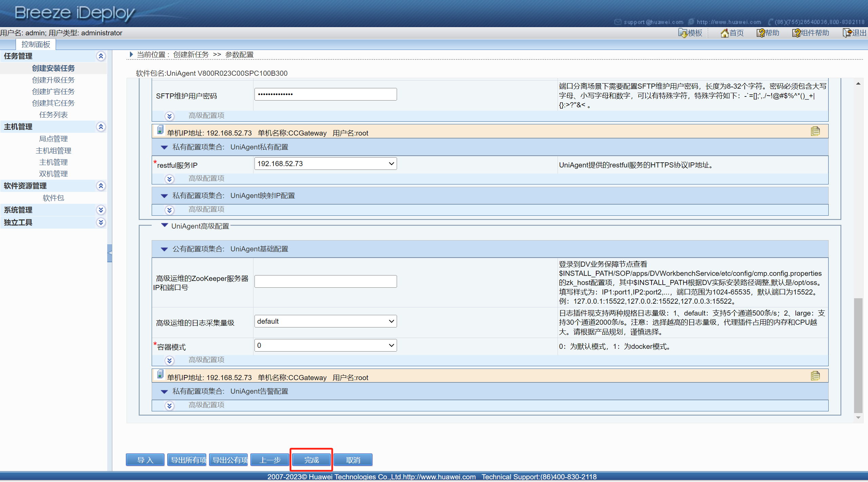Viewport: 868px width, 482px height.
Task: Expand 高级配置项 under restful服务IP
Action: (169, 179)
